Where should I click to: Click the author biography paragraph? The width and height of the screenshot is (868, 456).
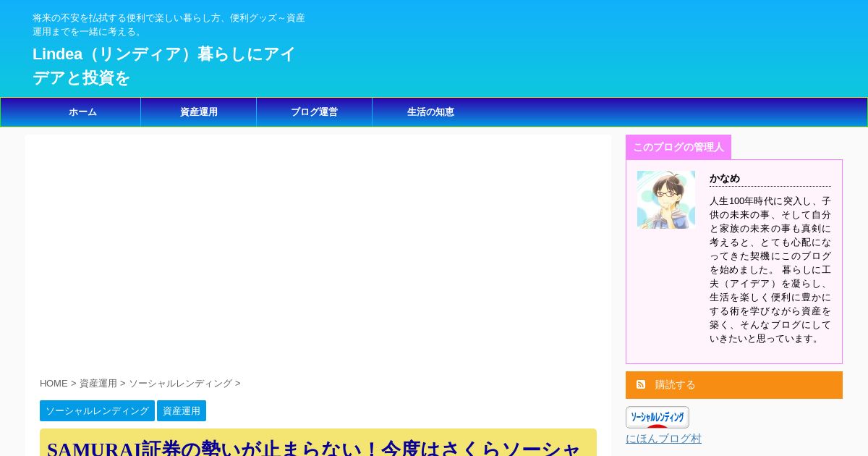click(770, 269)
